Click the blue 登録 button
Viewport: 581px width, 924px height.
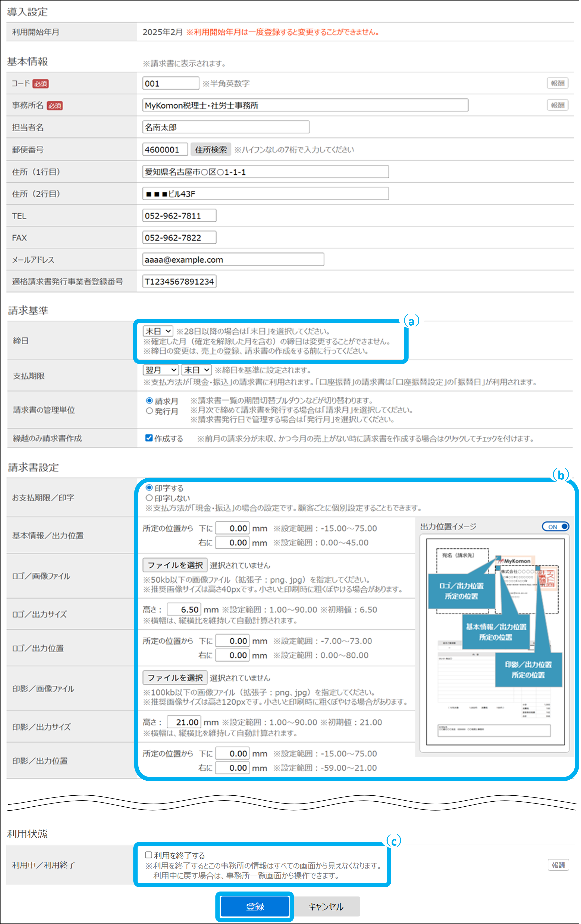point(254,906)
